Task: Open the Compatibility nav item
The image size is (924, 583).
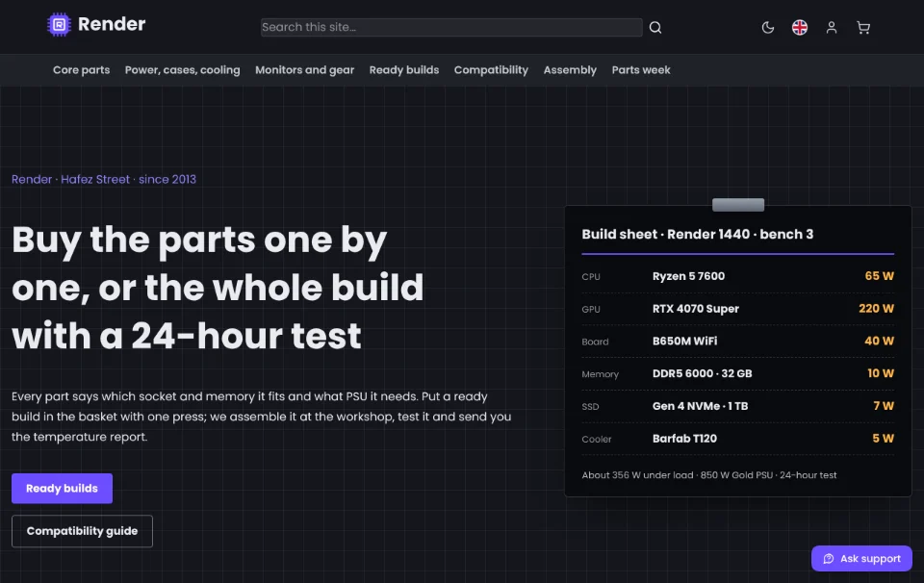Action: click(491, 70)
